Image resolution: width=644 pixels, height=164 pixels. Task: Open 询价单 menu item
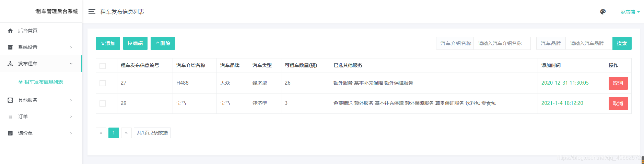coord(41,133)
